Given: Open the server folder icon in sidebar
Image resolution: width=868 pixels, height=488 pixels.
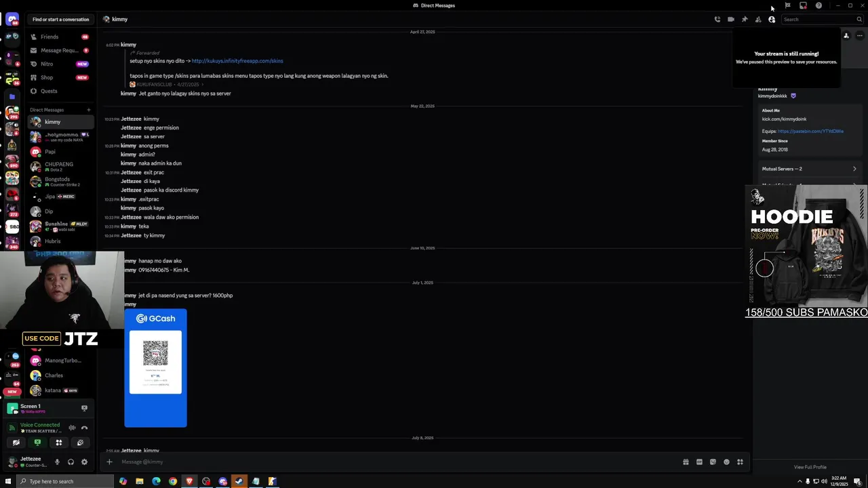Looking at the screenshot, I should pyautogui.click(x=12, y=97).
